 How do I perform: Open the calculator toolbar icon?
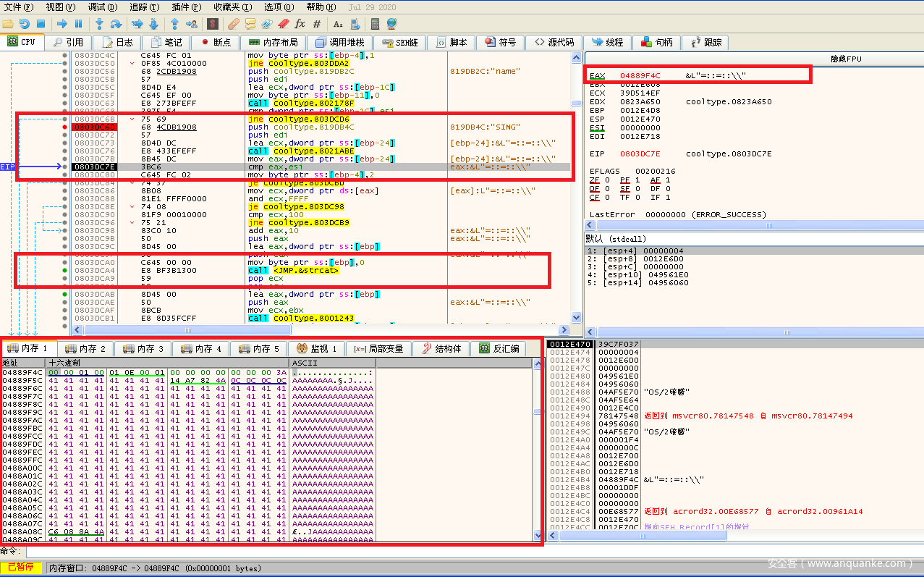[375, 24]
